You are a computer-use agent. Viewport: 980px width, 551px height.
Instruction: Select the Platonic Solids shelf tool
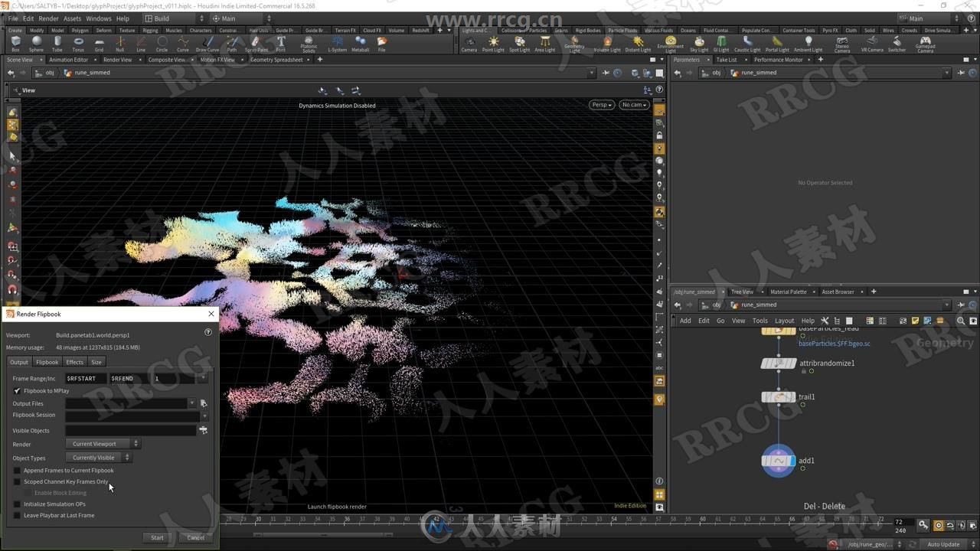[x=309, y=45]
